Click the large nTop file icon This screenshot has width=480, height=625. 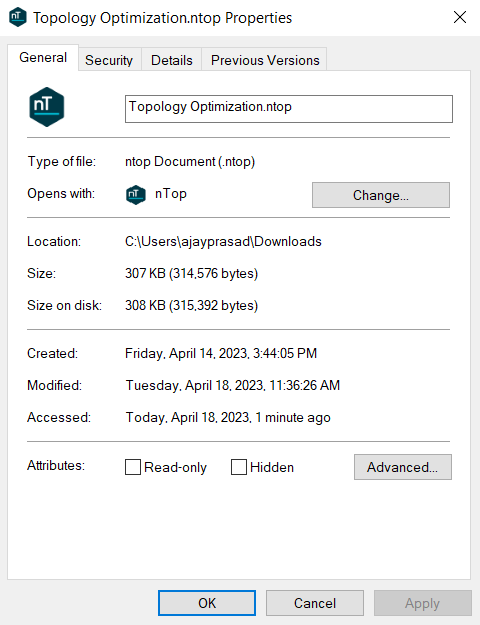[x=47, y=107]
